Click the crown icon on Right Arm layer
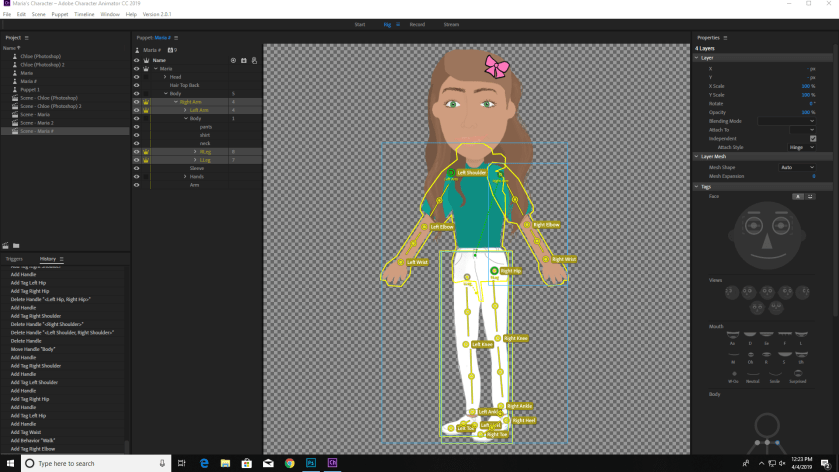This screenshot has height=472, width=839. click(145, 102)
